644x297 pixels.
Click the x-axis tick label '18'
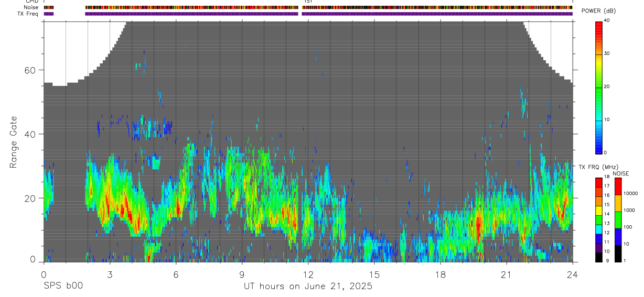click(440, 274)
